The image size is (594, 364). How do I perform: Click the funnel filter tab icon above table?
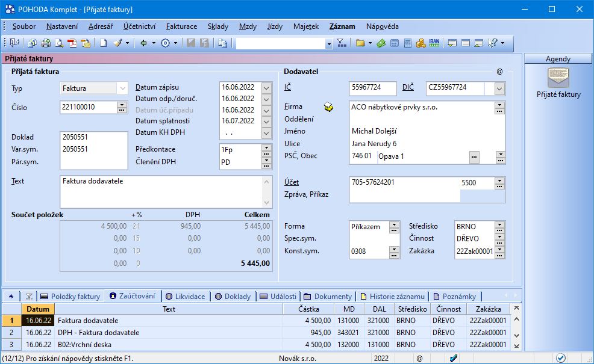click(29, 296)
